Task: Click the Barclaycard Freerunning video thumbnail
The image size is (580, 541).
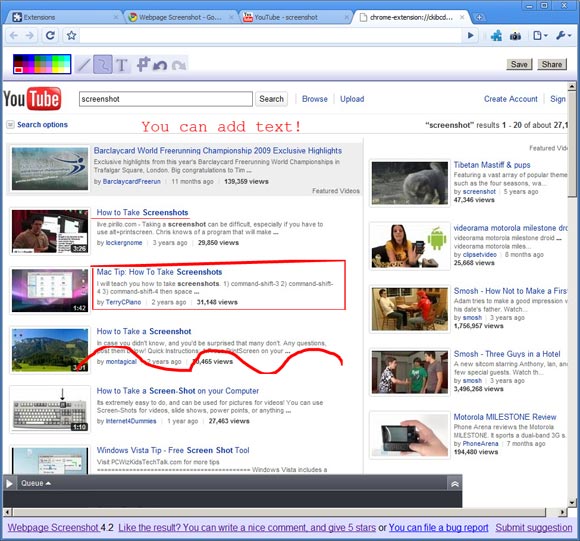Action: [50, 169]
